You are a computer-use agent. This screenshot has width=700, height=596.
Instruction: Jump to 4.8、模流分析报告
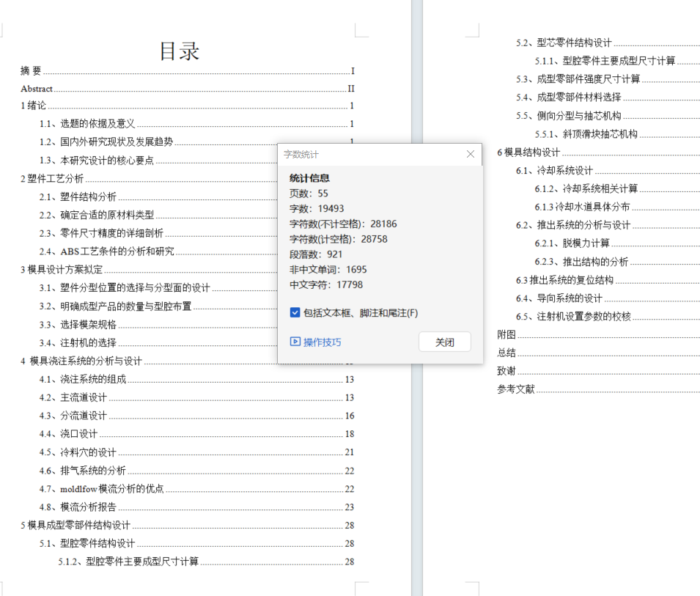click(x=197, y=507)
